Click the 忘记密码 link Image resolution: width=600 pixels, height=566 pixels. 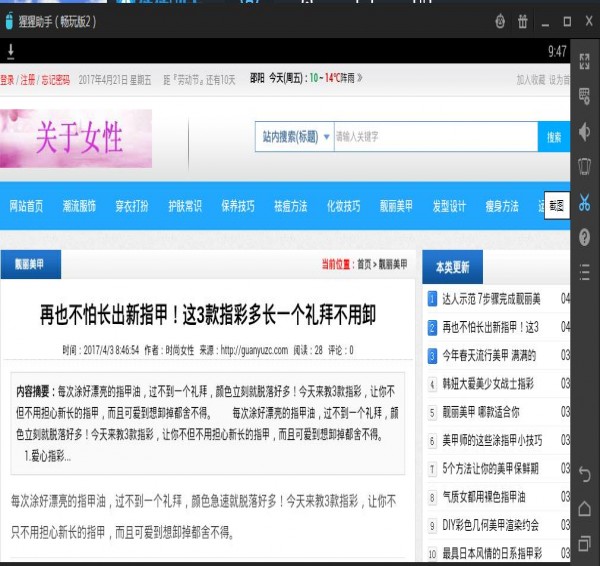coord(55,80)
